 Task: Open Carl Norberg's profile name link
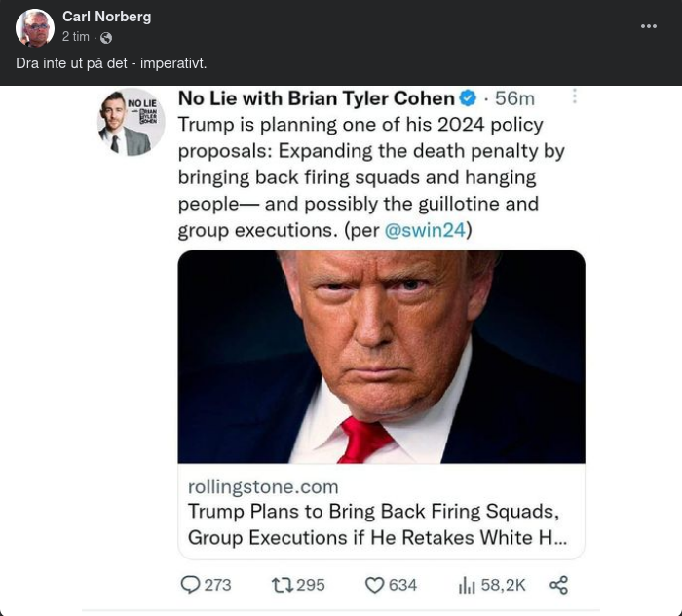coord(106,17)
